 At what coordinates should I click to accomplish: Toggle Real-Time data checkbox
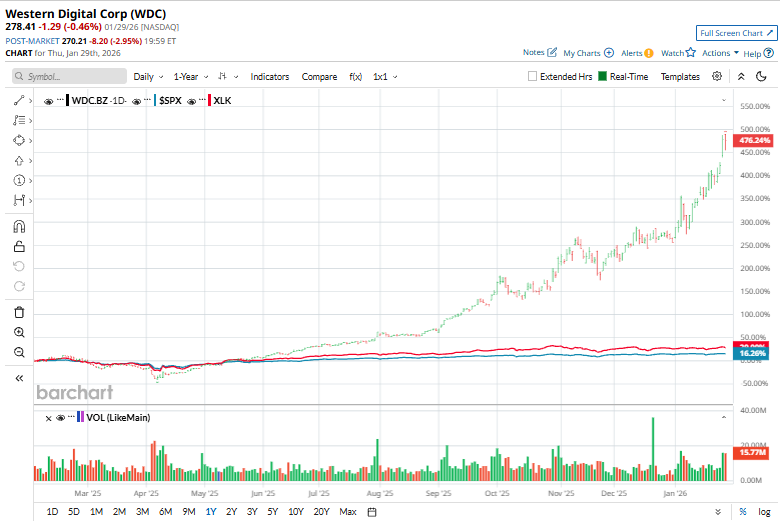pyautogui.click(x=602, y=76)
